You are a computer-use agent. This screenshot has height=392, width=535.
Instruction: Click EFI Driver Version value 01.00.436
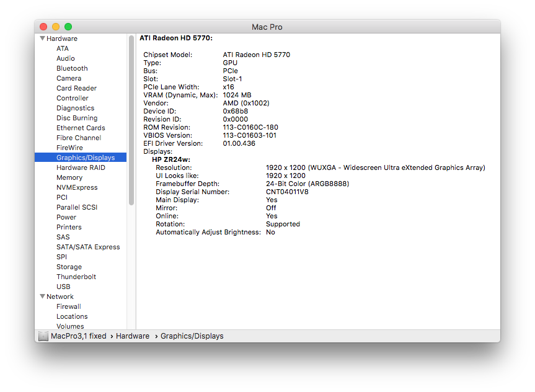click(239, 143)
